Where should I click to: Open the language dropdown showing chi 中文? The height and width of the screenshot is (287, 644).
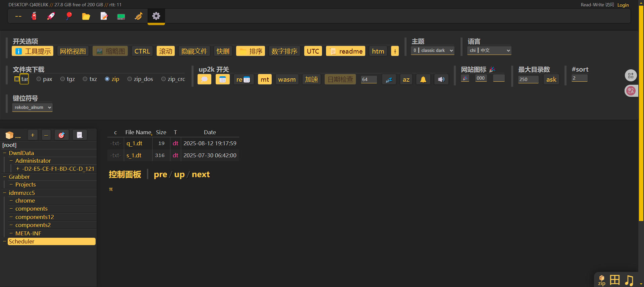click(x=489, y=51)
